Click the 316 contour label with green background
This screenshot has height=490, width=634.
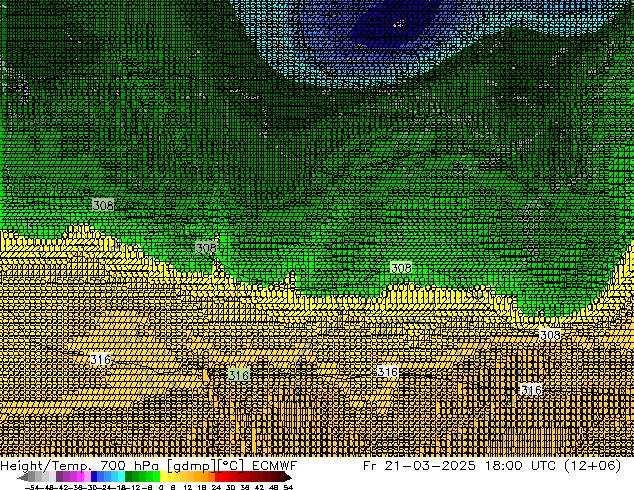click(x=239, y=375)
